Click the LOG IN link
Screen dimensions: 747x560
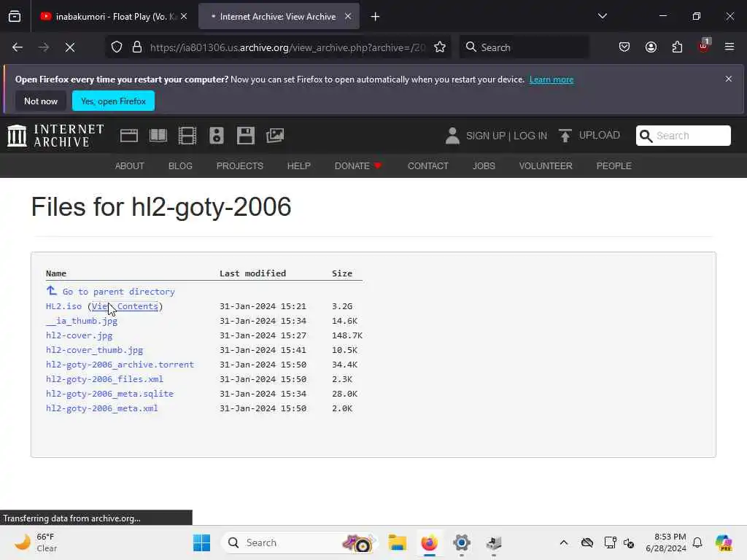pyautogui.click(x=530, y=136)
